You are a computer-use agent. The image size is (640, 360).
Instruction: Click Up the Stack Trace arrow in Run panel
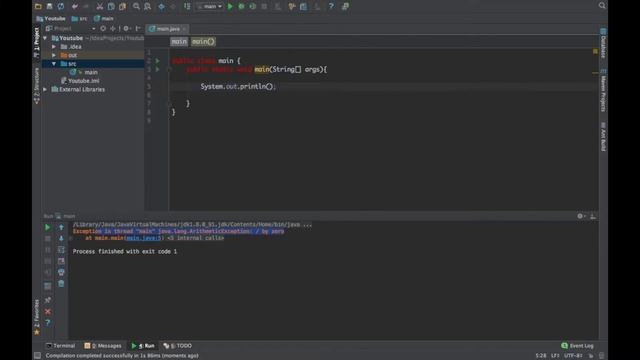click(61, 227)
